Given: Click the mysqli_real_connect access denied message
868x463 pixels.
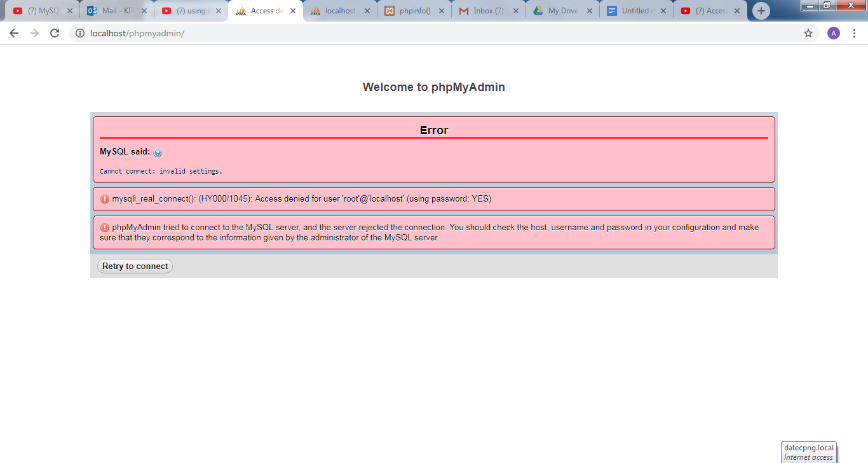Looking at the screenshot, I should click(302, 198).
